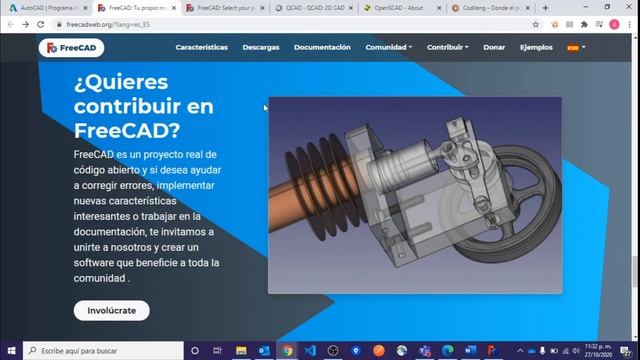640x360 pixels.
Task: Open Outlook from the taskbar
Action: point(264,351)
